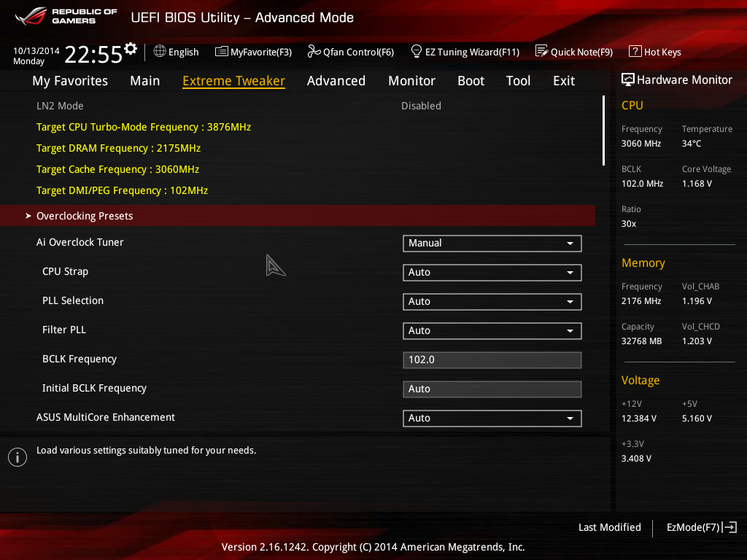Click the Core Voltage 1.168 V value
747x560 pixels.
(697, 183)
